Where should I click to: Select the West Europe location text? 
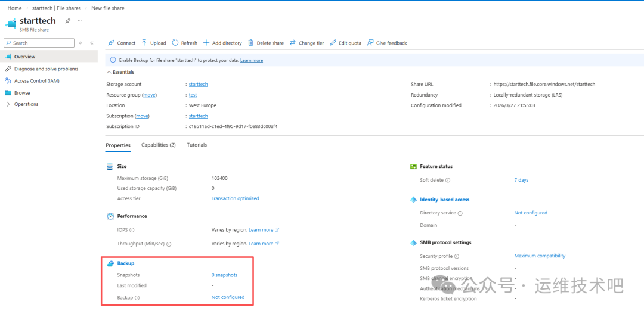203,105
